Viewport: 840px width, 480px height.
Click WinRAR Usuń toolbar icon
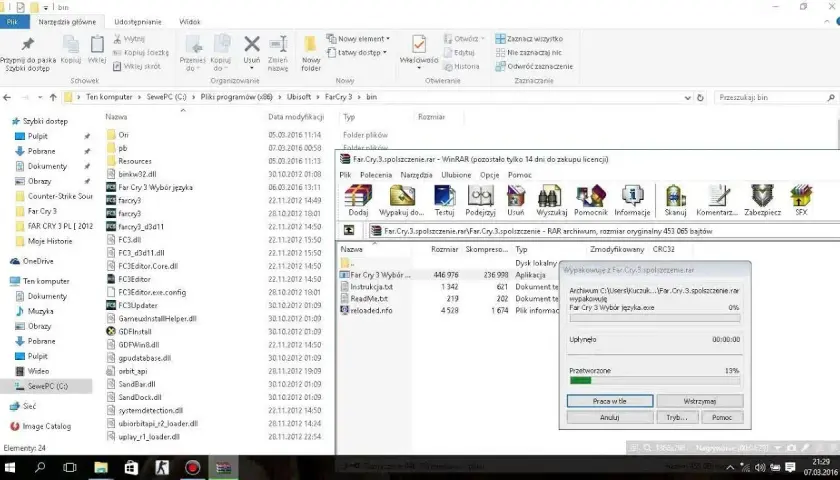click(x=515, y=196)
